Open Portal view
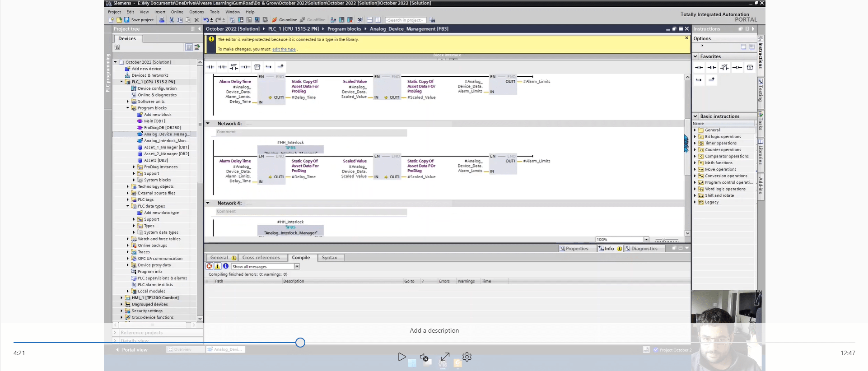 pyautogui.click(x=134, y=350)
